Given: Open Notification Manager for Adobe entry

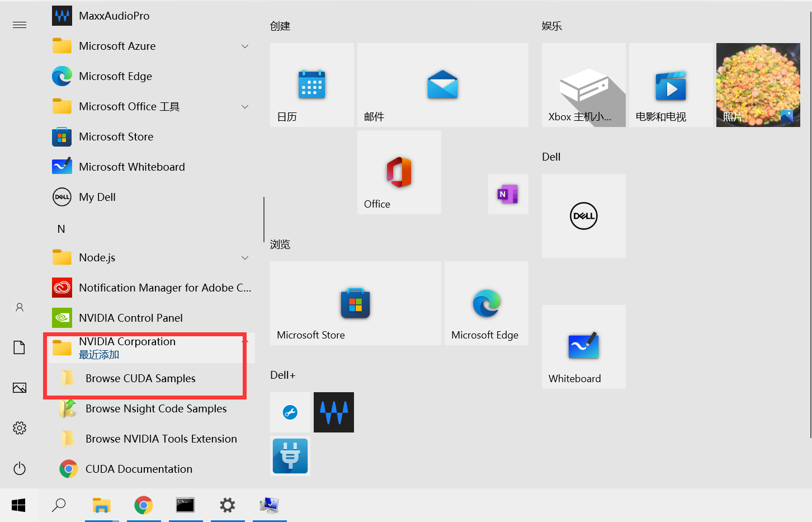Looking at the screenshot, I should [x=151, y=288].
